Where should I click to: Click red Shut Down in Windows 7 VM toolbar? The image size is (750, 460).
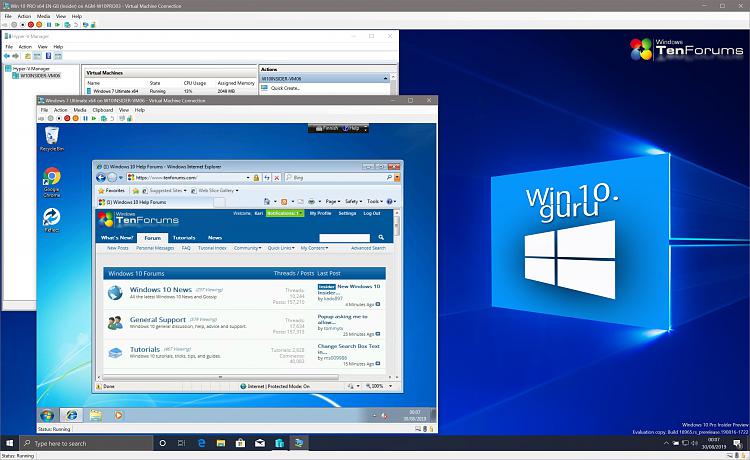(x=67, y=118)
